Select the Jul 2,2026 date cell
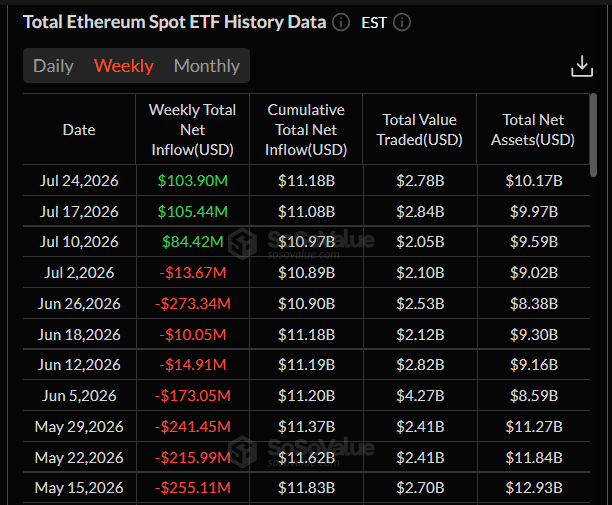 coord(79,272)
